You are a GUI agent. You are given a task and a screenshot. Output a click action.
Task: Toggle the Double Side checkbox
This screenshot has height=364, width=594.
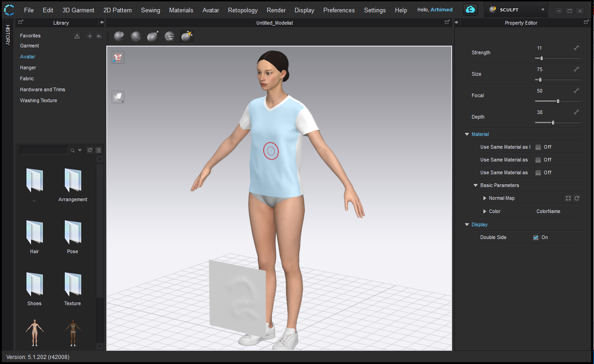pos(536,238)
